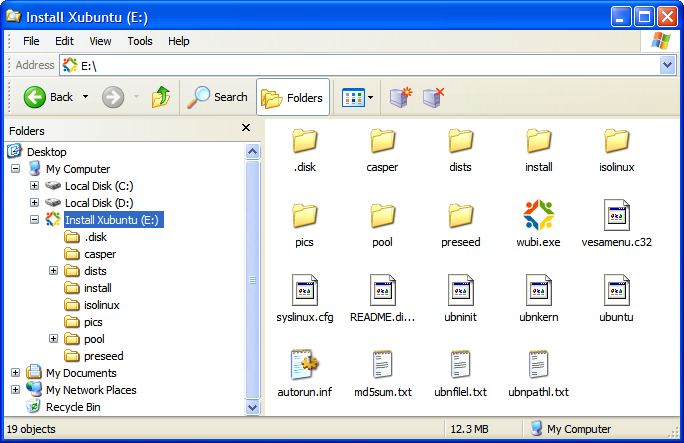Select the isolinux folder icon in file pane

point(617,141)
